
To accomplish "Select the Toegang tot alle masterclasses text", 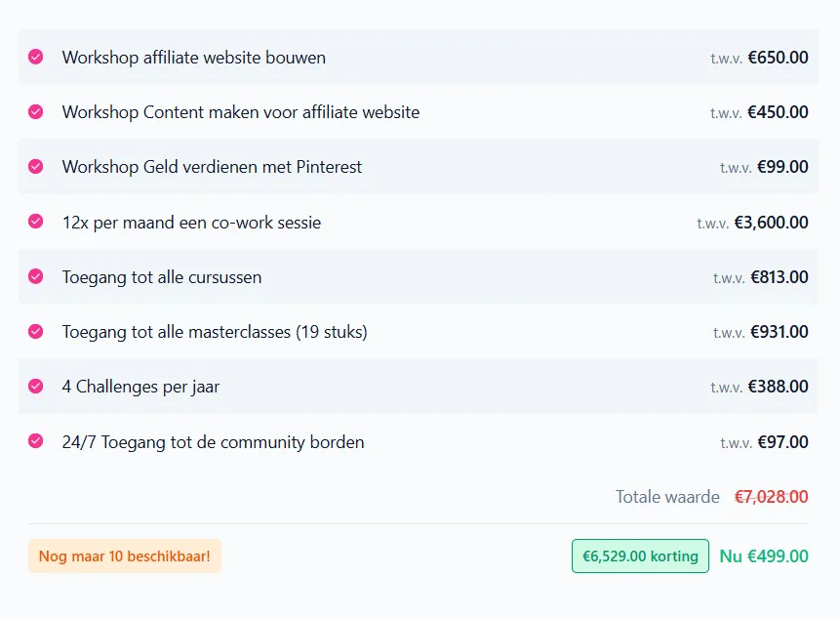I will pyautogui.click(x=215, y=332).
